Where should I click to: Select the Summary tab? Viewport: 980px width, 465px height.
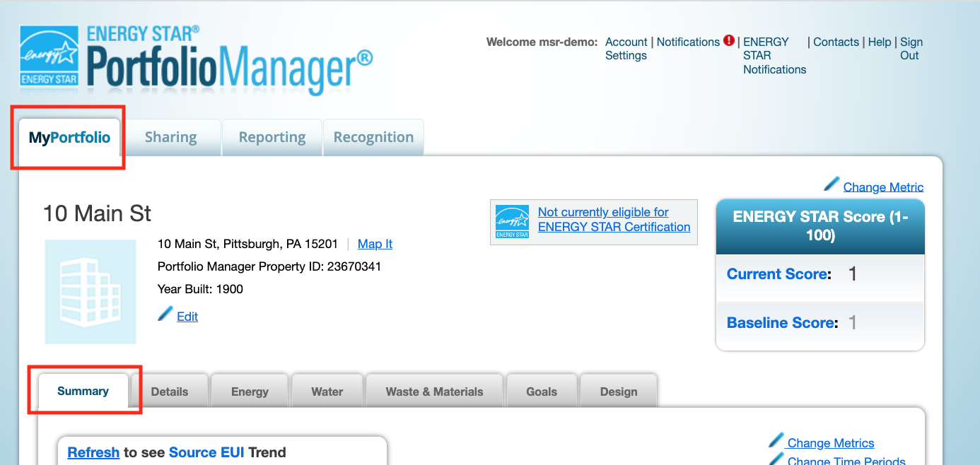point(83,391)
